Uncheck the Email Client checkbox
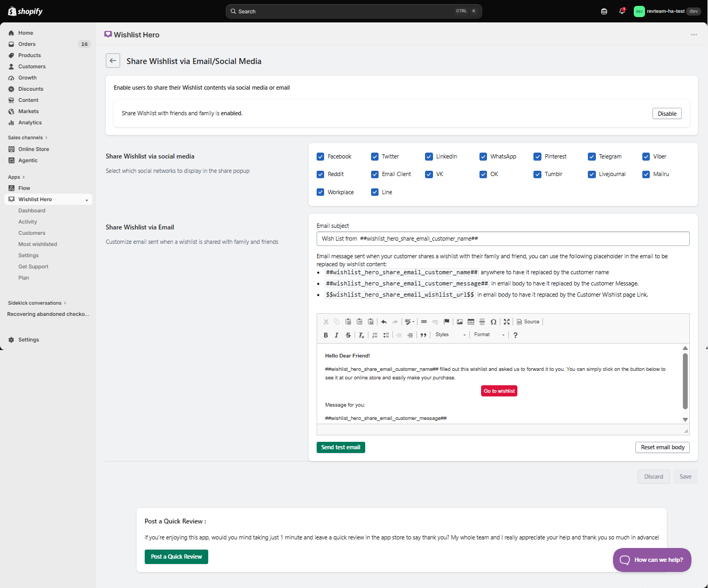Image resolution: width=708 pixels, height=588 pixels. 375,174
